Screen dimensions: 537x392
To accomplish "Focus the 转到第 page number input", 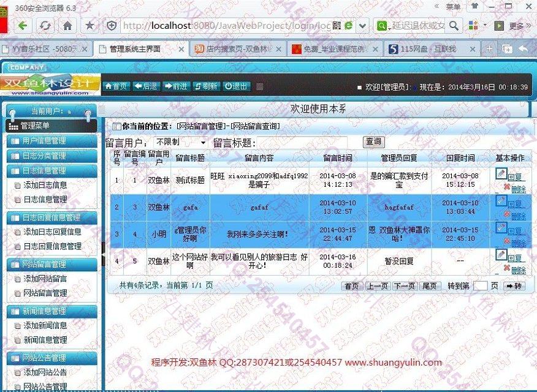I will [x=481, y=286].
